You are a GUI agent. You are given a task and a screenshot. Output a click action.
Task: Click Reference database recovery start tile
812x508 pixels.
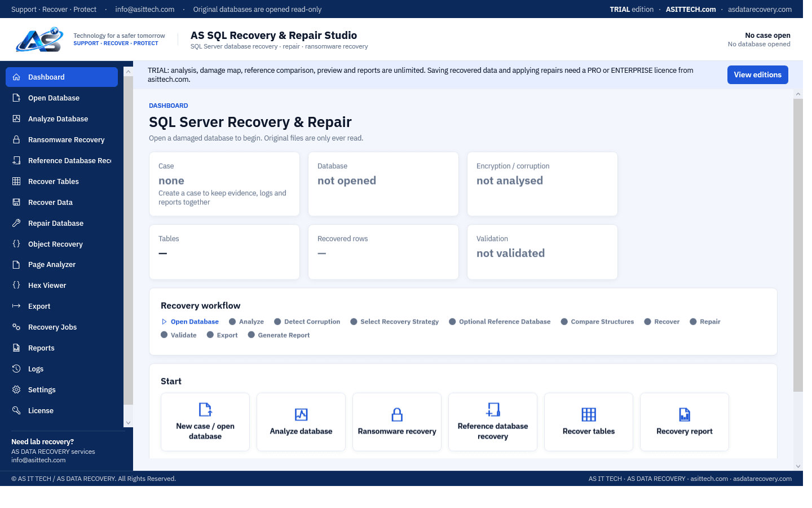(x=493, y=422)
